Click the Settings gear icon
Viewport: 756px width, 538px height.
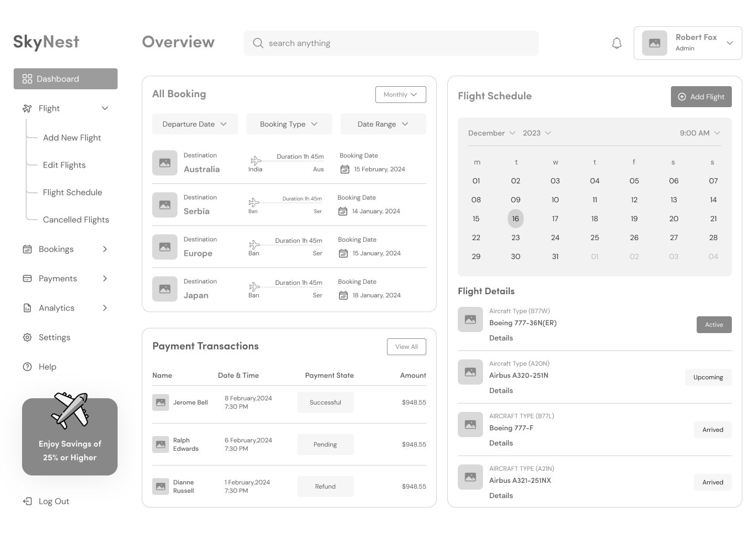point(27,337)
